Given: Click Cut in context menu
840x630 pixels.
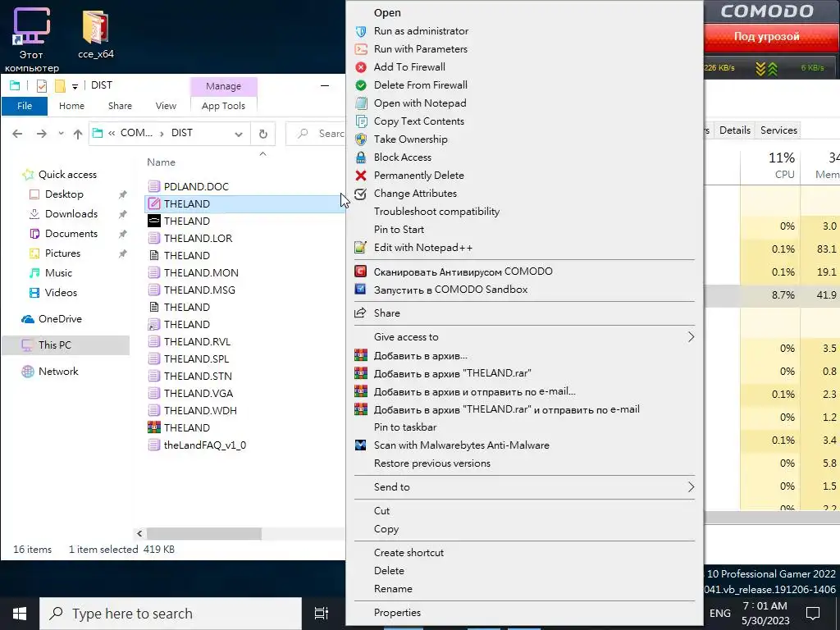Looking at the screenshot, I should tap(382, 511).
